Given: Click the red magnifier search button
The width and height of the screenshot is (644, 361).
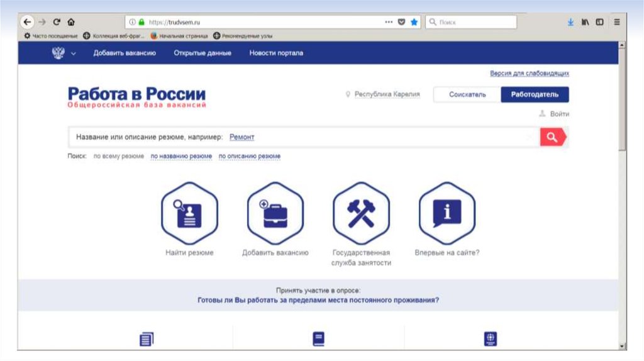Looking at the screenshot, I should pos(553,136).
